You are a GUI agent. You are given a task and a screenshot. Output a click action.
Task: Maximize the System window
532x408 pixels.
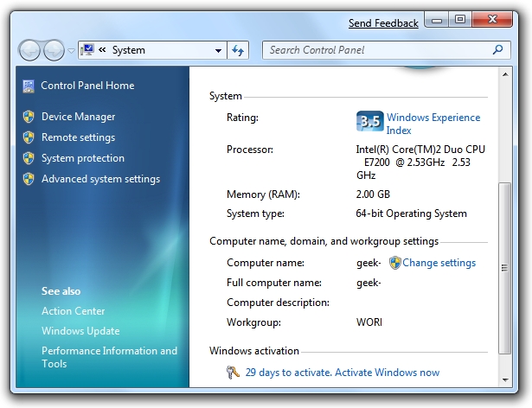460,20
